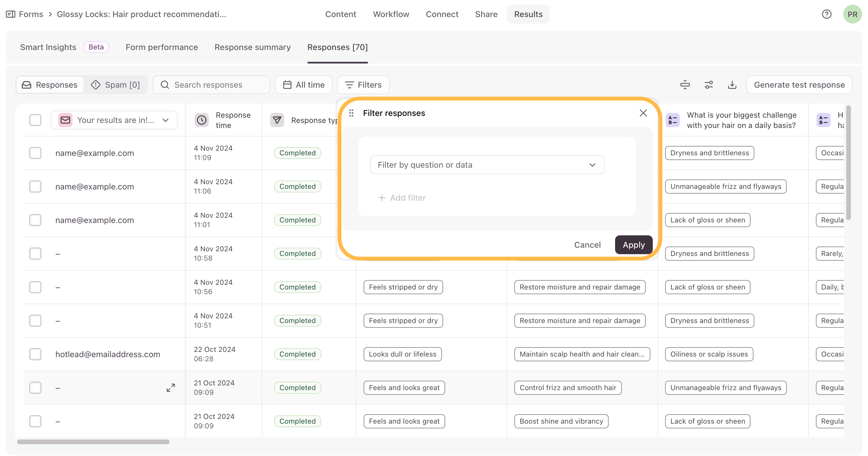
Task: Click the horizontal scrollbar thumb
Action: [93, 442]
